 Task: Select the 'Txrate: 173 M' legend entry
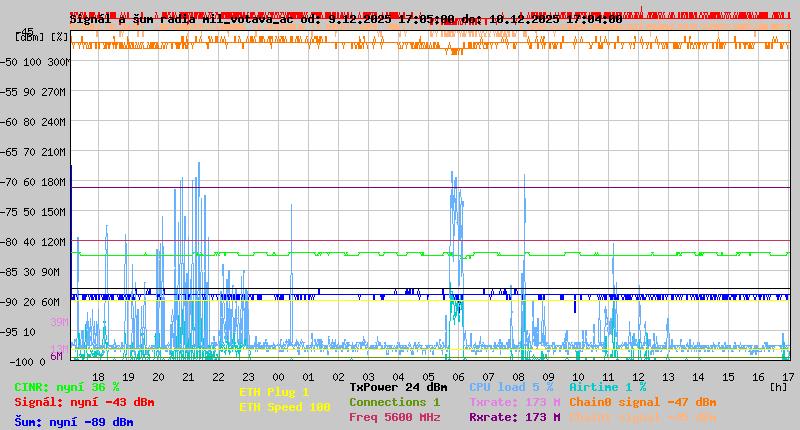515,402
